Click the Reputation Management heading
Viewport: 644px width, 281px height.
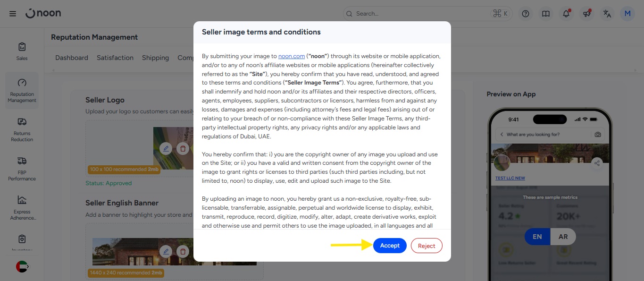click(x=94, y=37)
